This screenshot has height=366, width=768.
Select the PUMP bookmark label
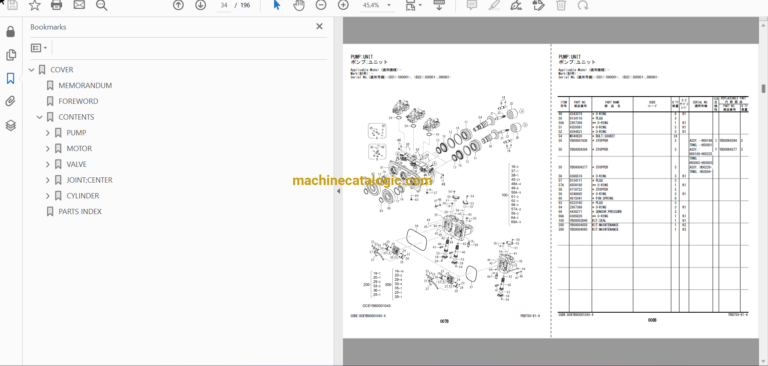tap(76, 133)
